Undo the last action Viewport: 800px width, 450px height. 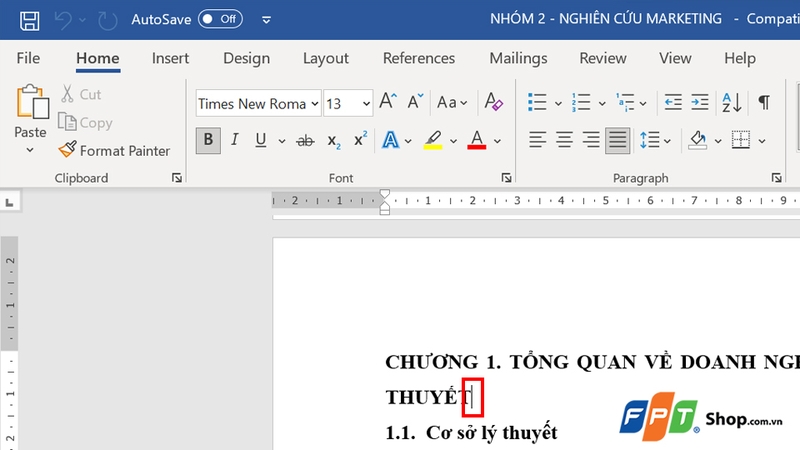click(x=63, y=20)
